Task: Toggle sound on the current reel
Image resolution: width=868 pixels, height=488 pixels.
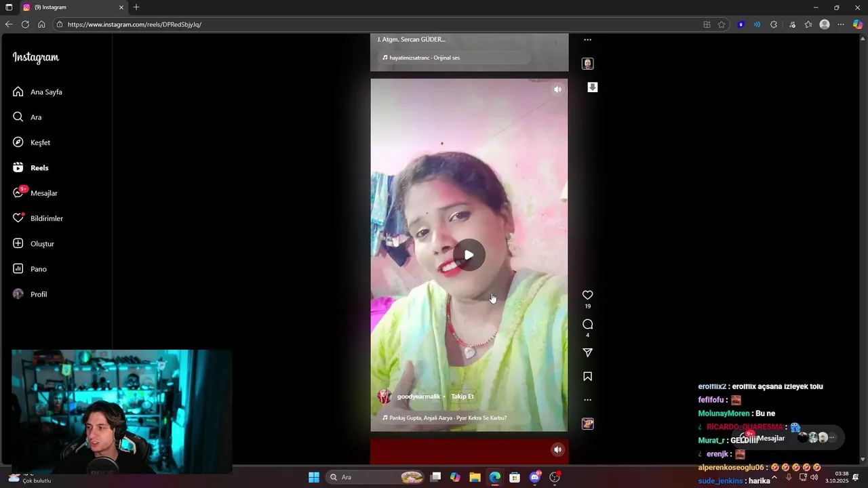Action: coord(557,89)
